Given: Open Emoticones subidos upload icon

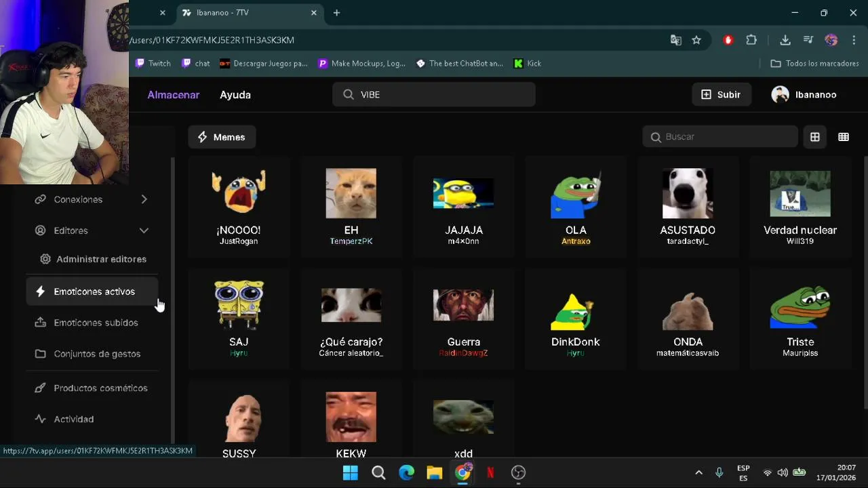Looking at the screenshot, I should pyautogui.click(x=40, y=323).
